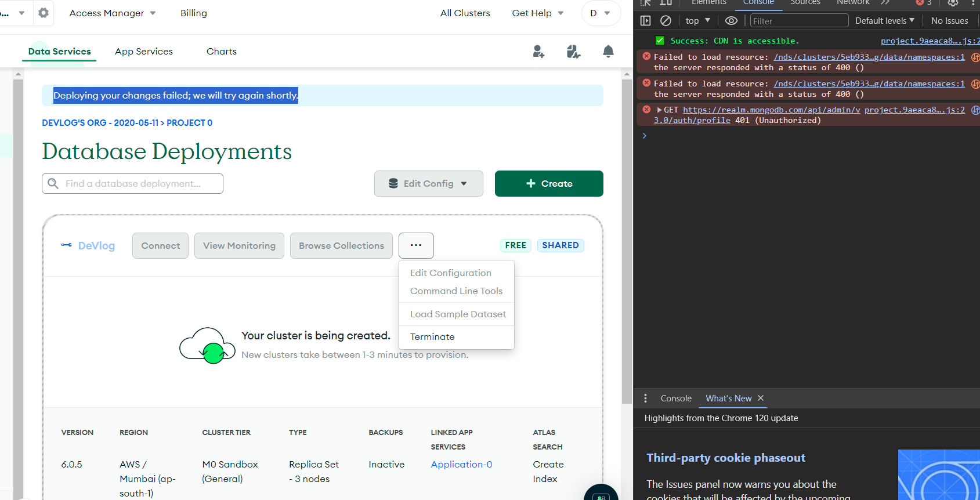Click the invite user icon
The height and width of the screenshot is (500, 980).
tap(538, 52)
